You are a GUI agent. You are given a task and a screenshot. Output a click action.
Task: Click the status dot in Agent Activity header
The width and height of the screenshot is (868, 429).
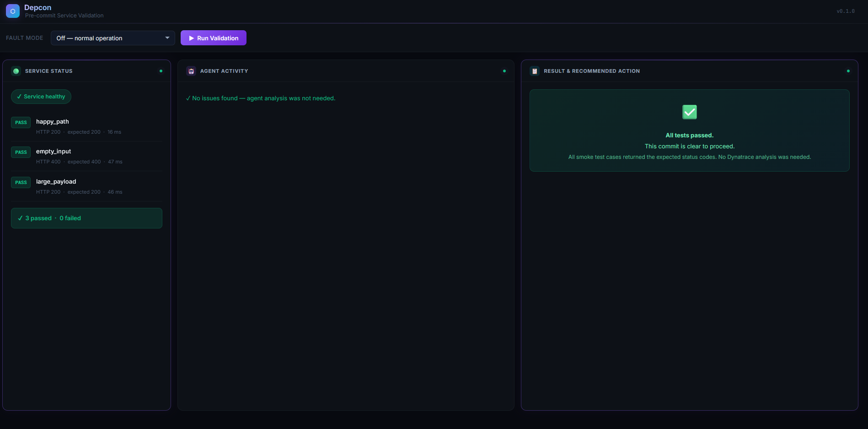(504, 71)
